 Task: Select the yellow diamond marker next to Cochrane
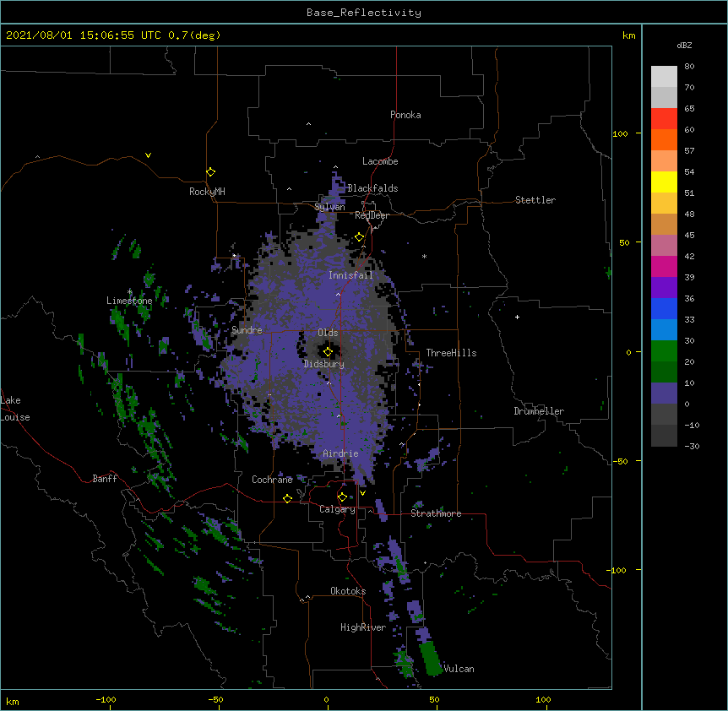(287, 498)
